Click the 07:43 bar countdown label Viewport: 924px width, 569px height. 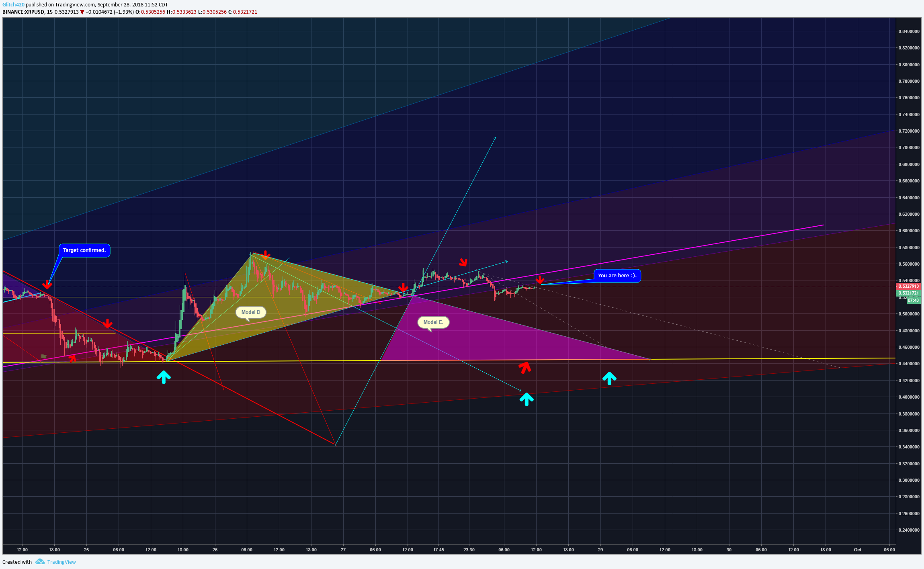(913, 300)
